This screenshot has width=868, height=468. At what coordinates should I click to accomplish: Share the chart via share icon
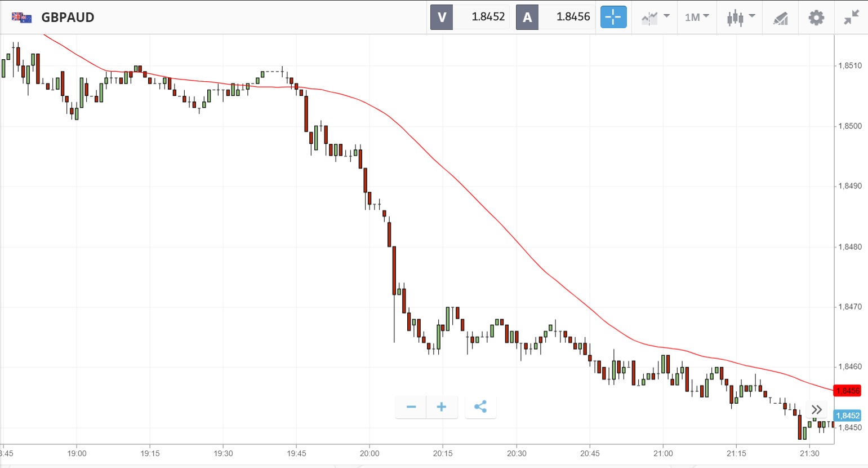[480, 407]
